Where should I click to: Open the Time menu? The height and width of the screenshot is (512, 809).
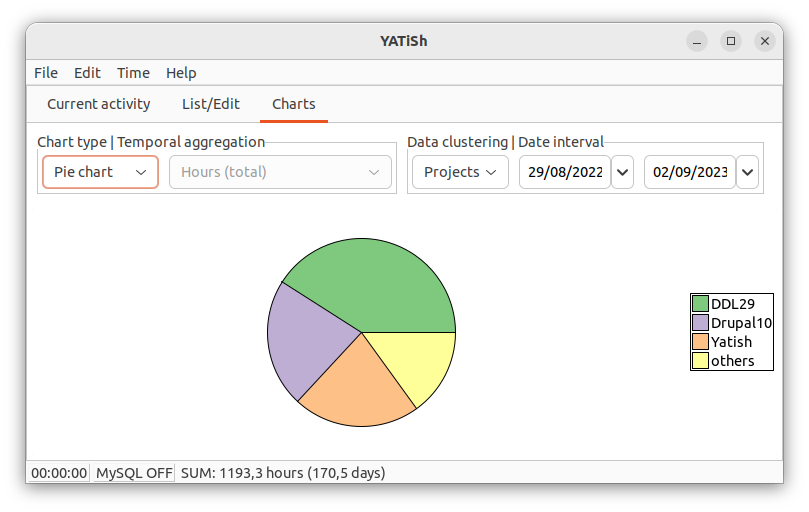tap(133, 73)
